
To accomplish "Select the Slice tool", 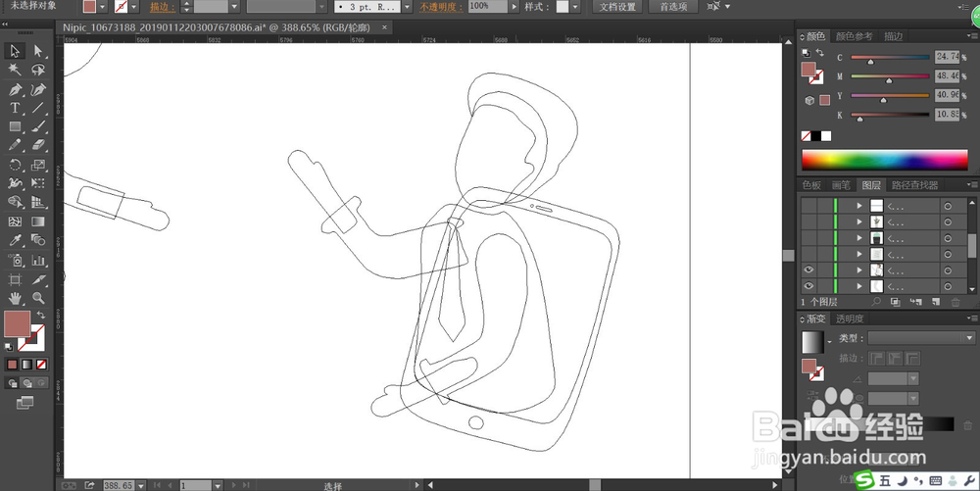I will point(38,279).
